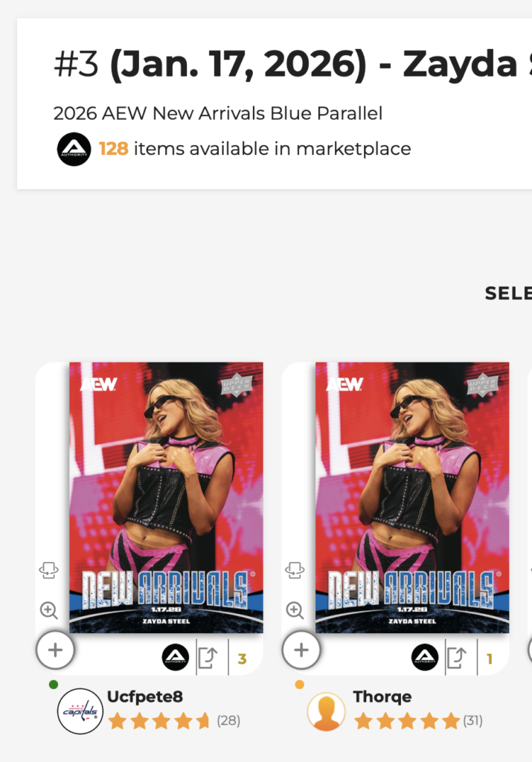Screen dimensions: 532x762
Task: View Ucfpete8's star rating reviews
Action: pyautogui.click(x=174, y=720)
